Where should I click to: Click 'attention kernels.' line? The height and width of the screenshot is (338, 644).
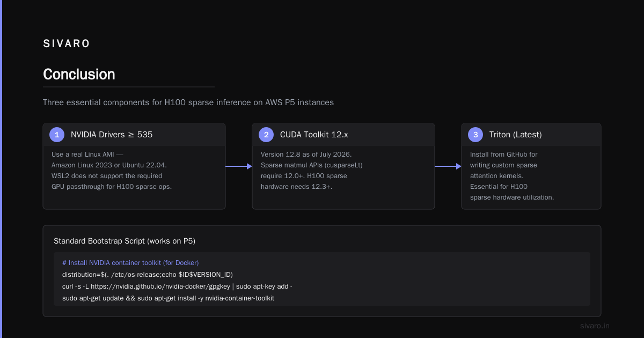497,176
